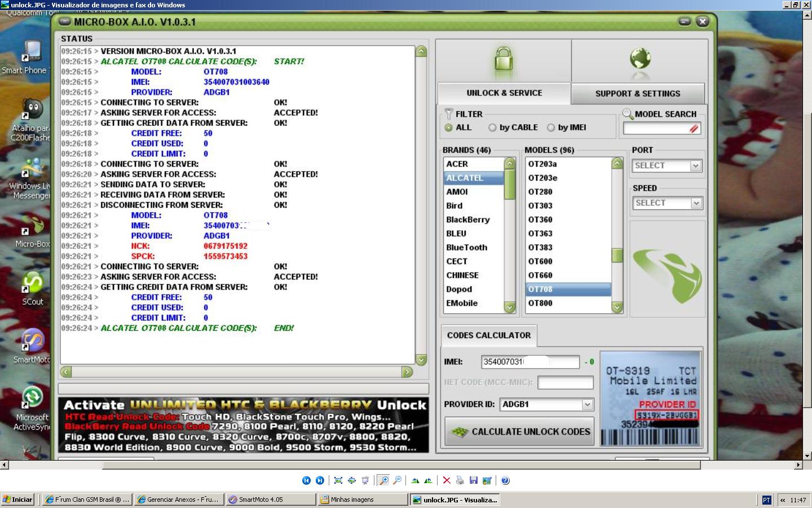Screen dimensions: 812x508
Task: Switch to UNLOCK & SERVICE tab
Action: (x=504, y=93)
